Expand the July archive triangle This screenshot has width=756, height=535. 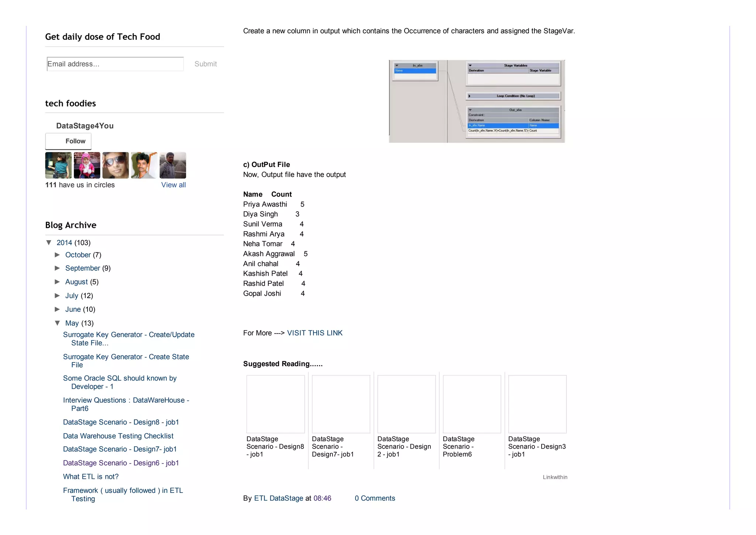tap(57, 296)
